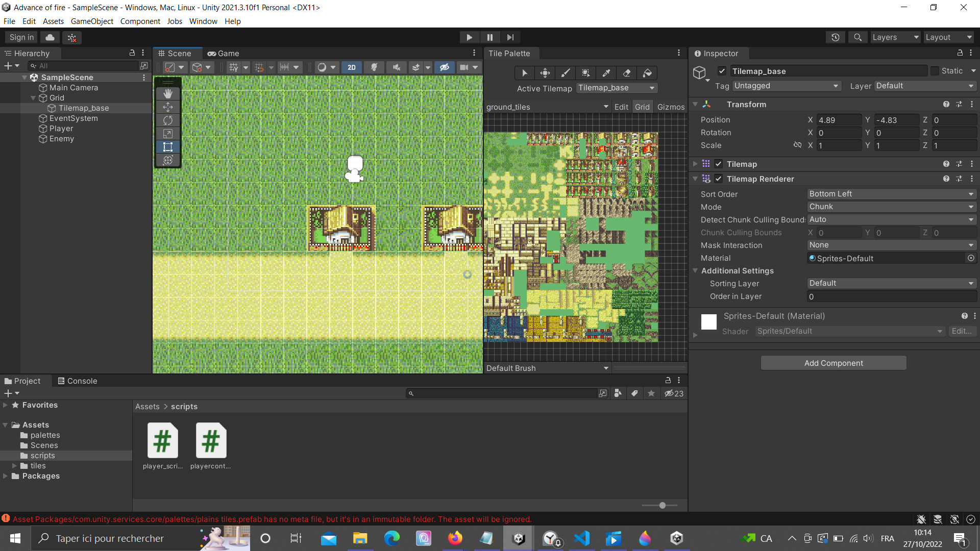Select the Transform tool in scene overlay
This screenshot has height=551, width=980.
click(x=168, y=160)
